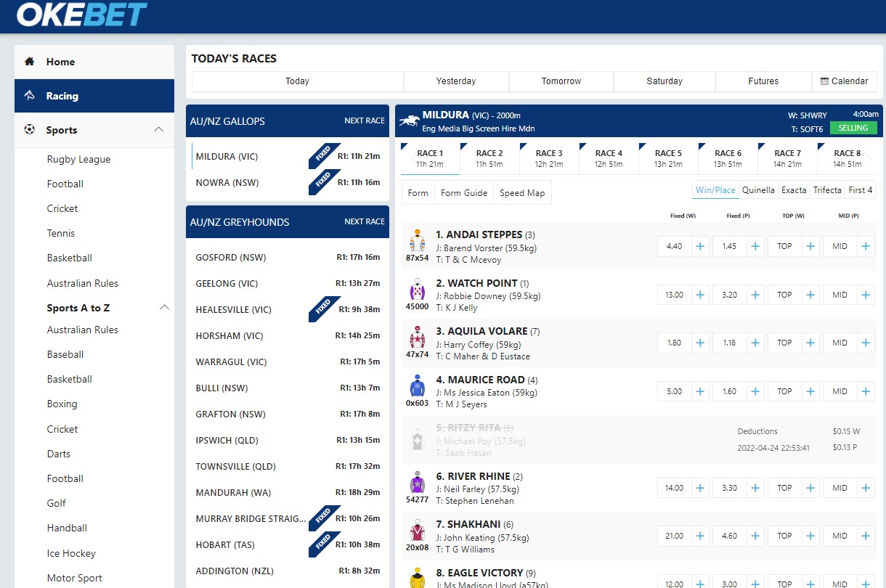Image resolution: width=886 pixels, height=588 pixels.
Task: Switch to the Form Guide tab
Action: point(464,193)
